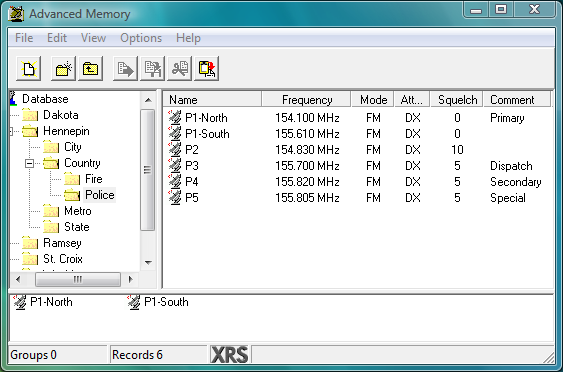Click the New folder toolbar icon
This screenshot has width=563, height=372.
point(63,68)
